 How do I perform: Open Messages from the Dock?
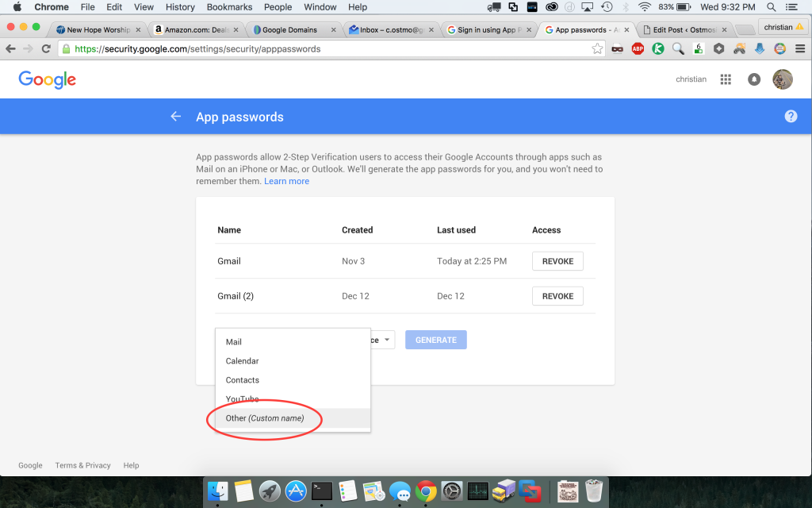[400, 491]
